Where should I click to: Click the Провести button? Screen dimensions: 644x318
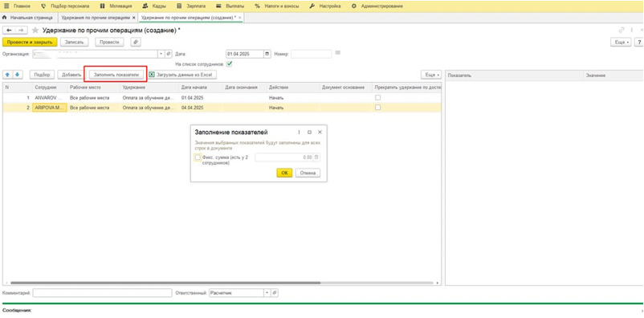[x=110, y=43]
